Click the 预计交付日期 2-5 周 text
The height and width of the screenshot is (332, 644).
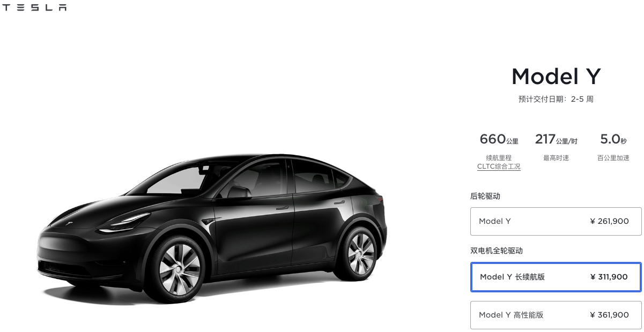[556, 99]
